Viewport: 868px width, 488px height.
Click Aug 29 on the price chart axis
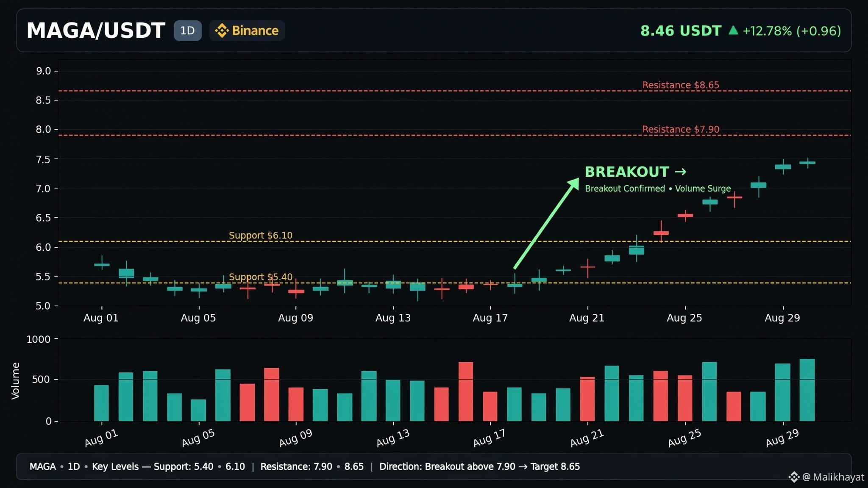point(782,318)
